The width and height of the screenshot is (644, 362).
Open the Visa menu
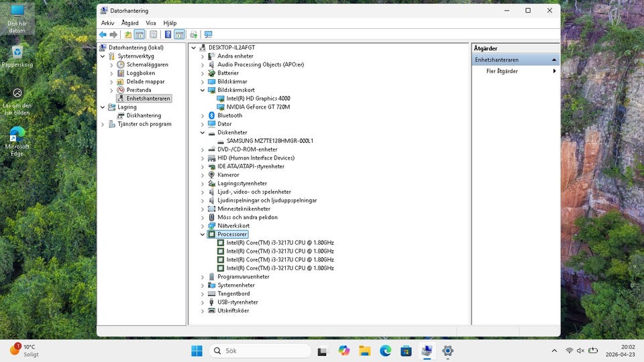(151, 23)
